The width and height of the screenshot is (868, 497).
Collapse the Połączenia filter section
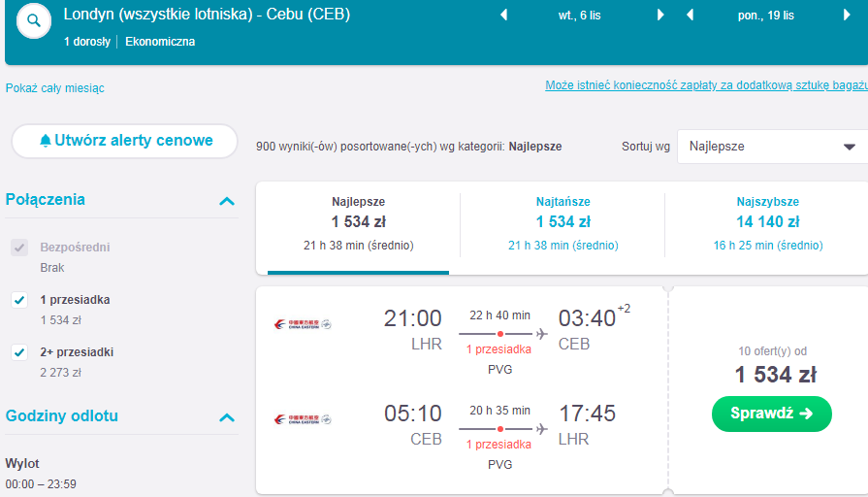point(227,201)
